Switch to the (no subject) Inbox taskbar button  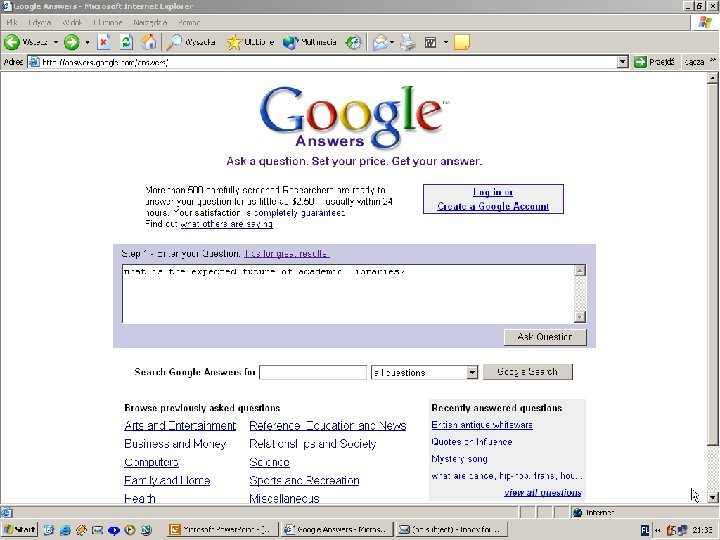452,529
